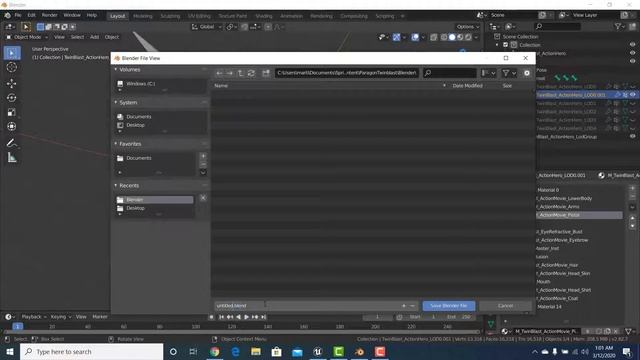
Task: Toggle the Collection exclude checkbox in outliner
Action: 506,45
